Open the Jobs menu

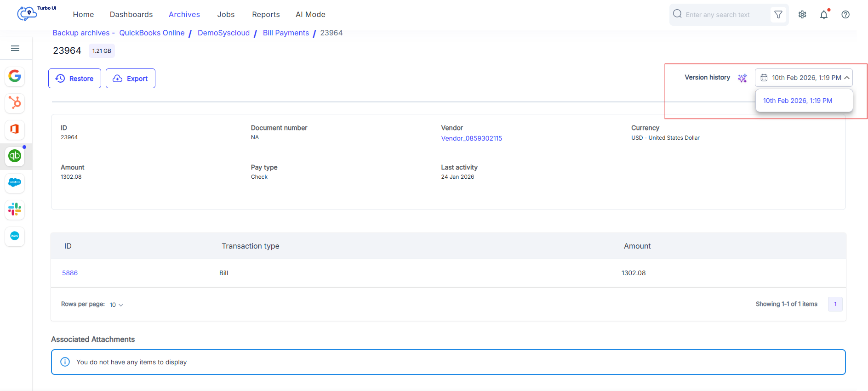pos(226,15)
